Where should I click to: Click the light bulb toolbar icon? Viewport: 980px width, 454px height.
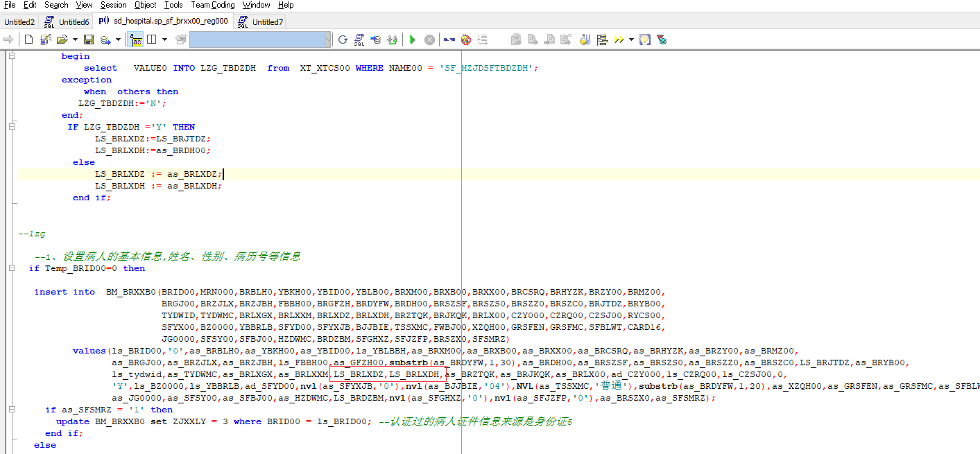[645, 40]
